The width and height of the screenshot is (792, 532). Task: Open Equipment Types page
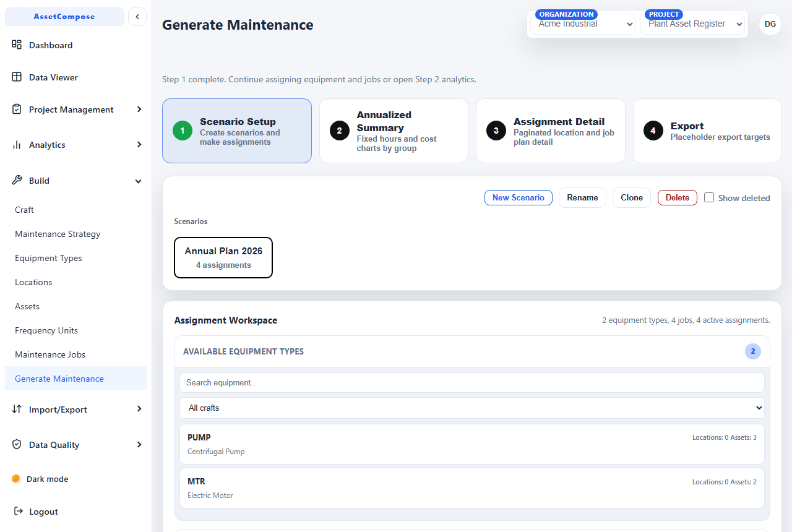pos(48,258)
